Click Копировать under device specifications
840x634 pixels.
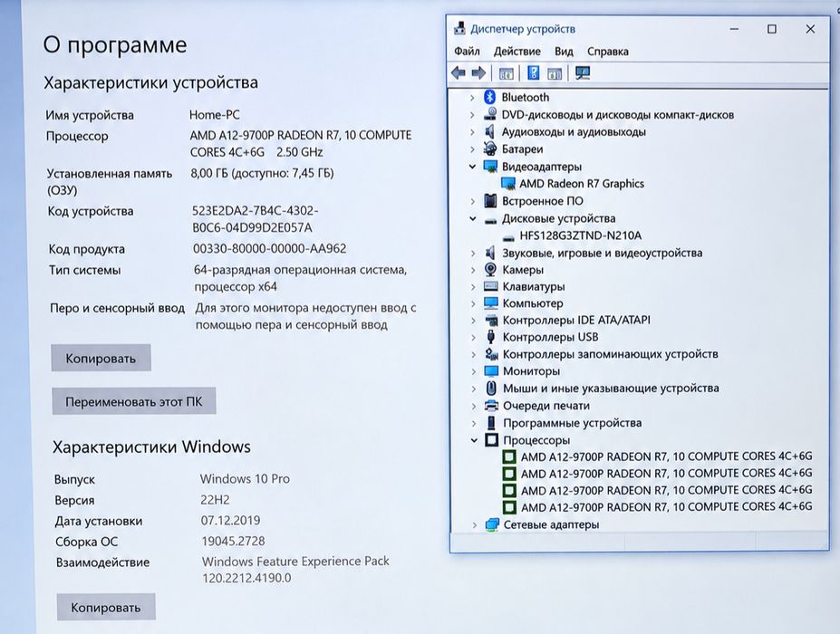pyautogui.click(x=101, y=358)
